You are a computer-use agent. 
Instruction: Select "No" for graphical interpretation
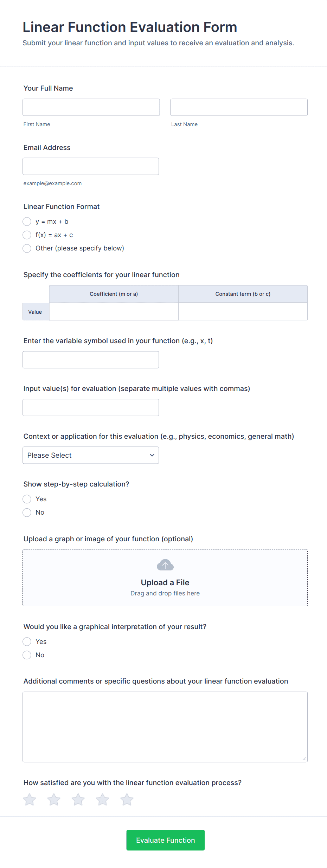point(27,655)
